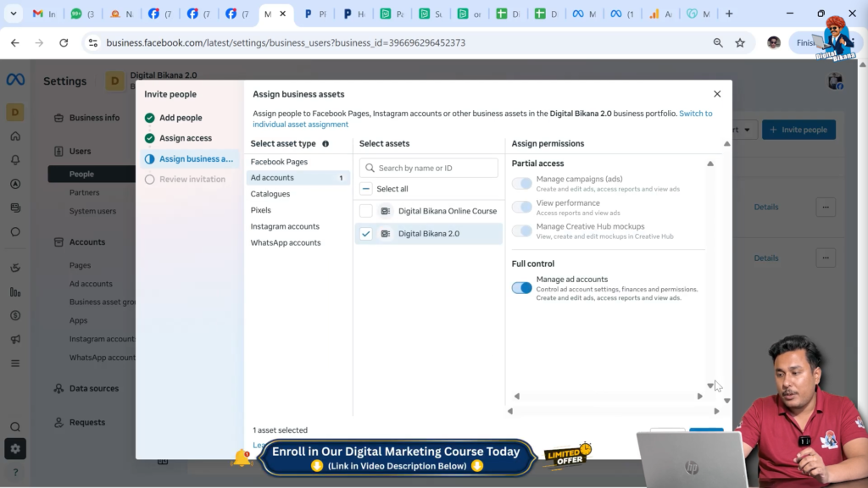Open the hamburger menu in left rail
This screenshot has width=868, height=488.
tap(15, 363)
